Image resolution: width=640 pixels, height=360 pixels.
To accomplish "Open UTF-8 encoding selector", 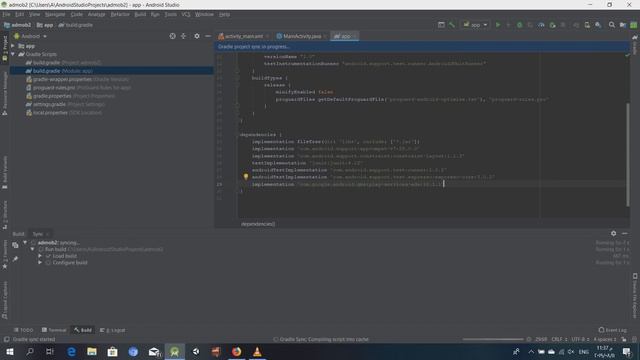I will pos(580,339).
